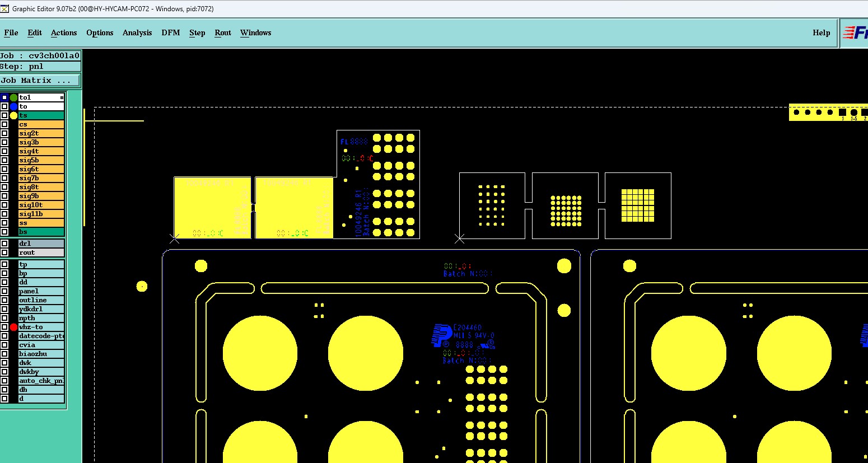Select the bs layer name
868x463 pixels.
coord(41,232)
